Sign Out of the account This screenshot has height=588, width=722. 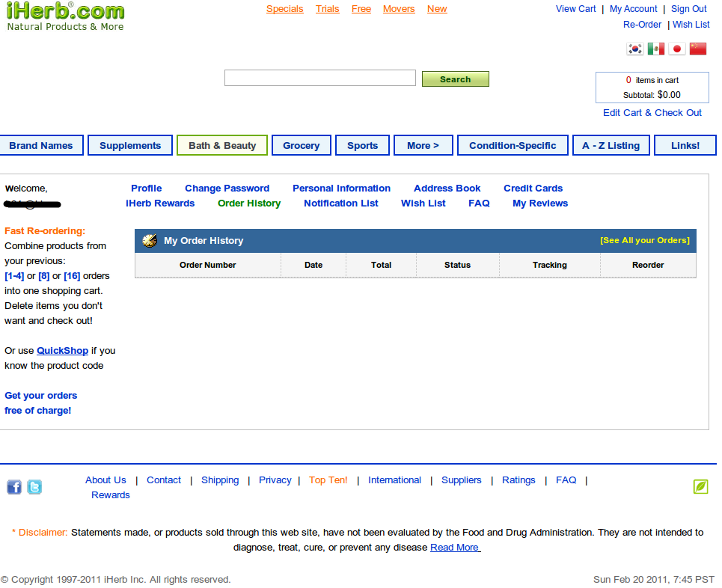coord(688,9)
